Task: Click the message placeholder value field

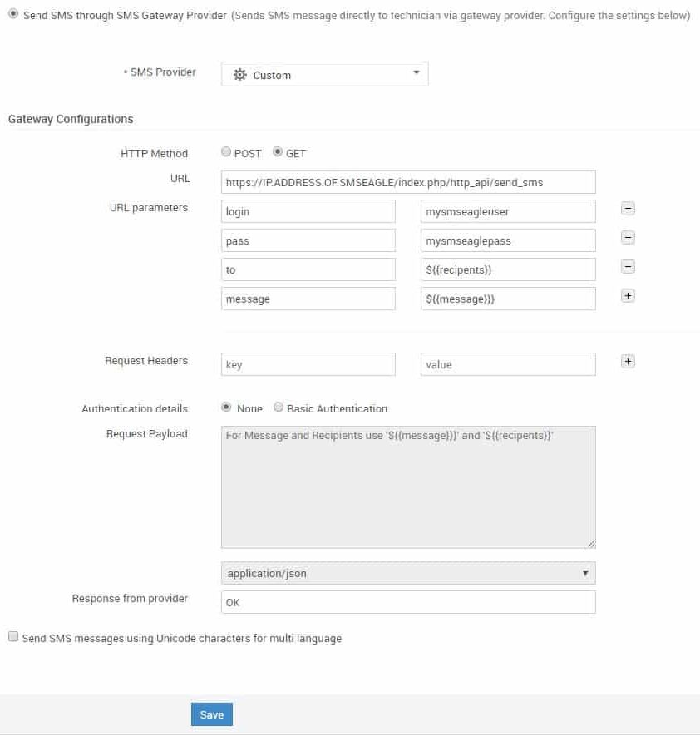Action: tap(508, 299)
